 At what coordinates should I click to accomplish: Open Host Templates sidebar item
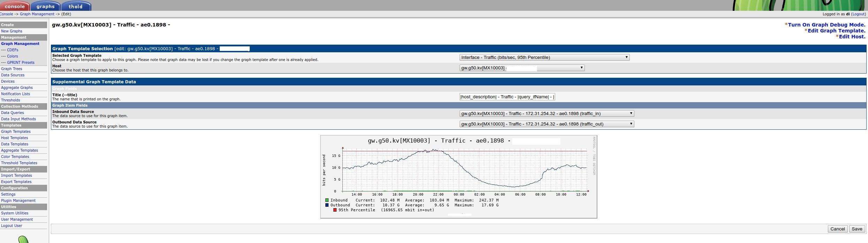(x=14, y=138)
